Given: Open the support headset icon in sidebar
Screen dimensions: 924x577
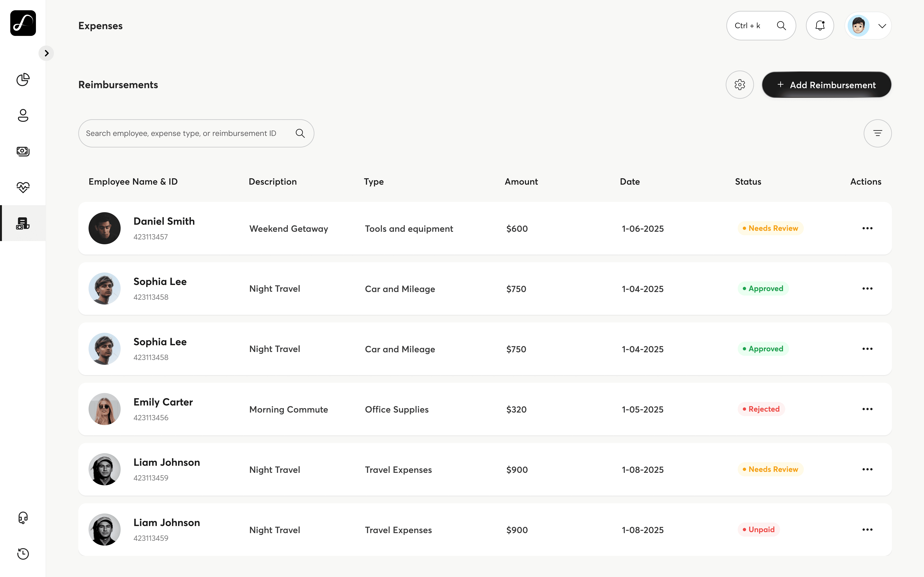Looking at the screenshot, I should pos(23,518).
